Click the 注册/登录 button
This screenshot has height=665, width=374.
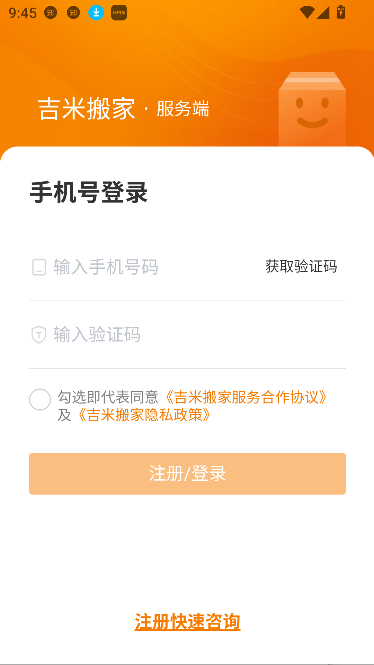pyautogui.click(x=187, y=474)
